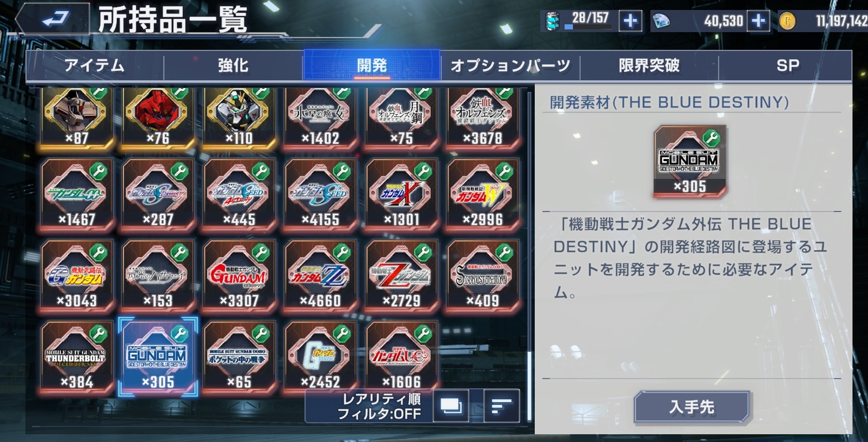Add energy with the plus beside 28/157
The height and width of the screenshot is (442, 868).
click(x=630, y=21)
